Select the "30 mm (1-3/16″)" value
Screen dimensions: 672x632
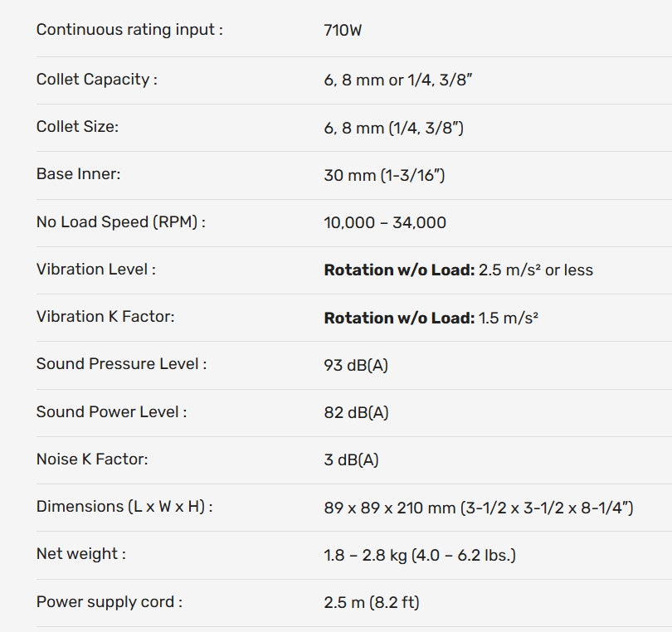[384, 175]
